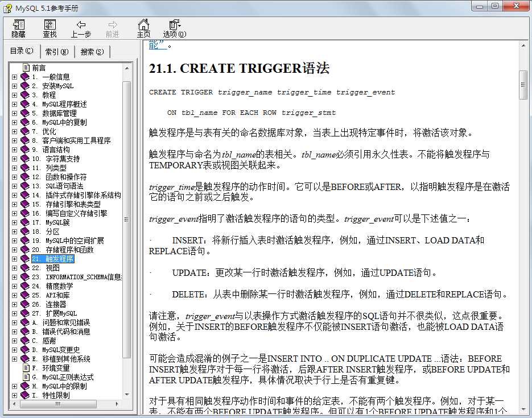Open 19. MySQL中的空间扩展 topic
Viewport: 532px width, 418px height.
pos(68,241)
